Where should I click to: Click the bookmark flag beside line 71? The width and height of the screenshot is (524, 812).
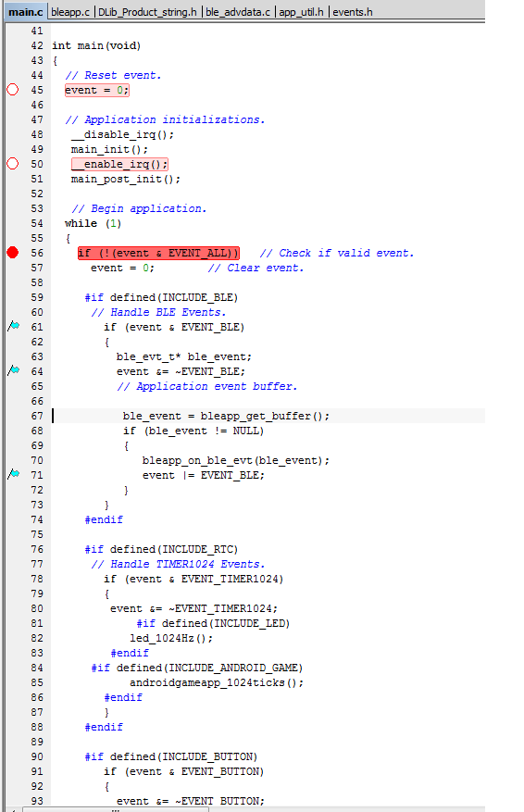pos(14,474)
